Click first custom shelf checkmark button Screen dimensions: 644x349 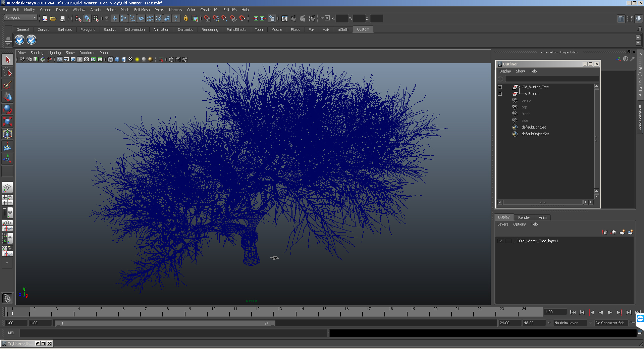click(20, 40)
